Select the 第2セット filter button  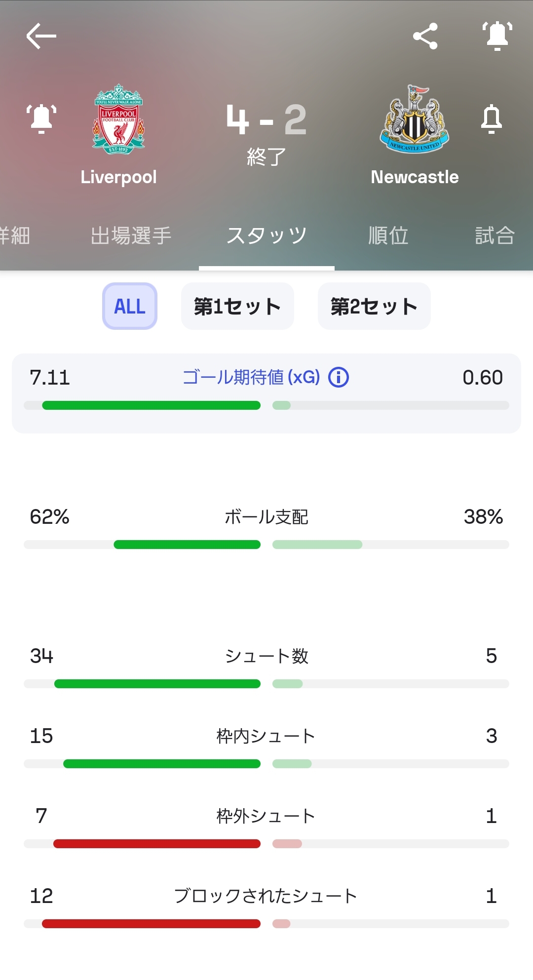tap(374, 306)
